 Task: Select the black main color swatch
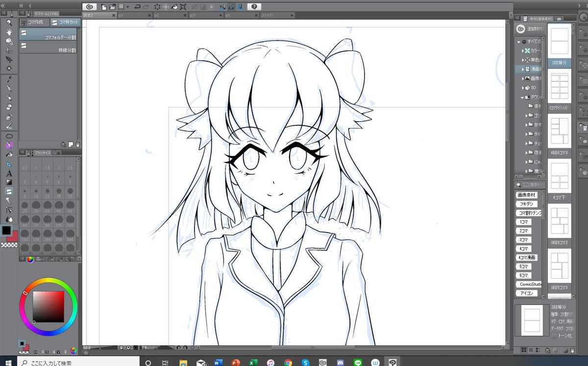coord(6,230)
